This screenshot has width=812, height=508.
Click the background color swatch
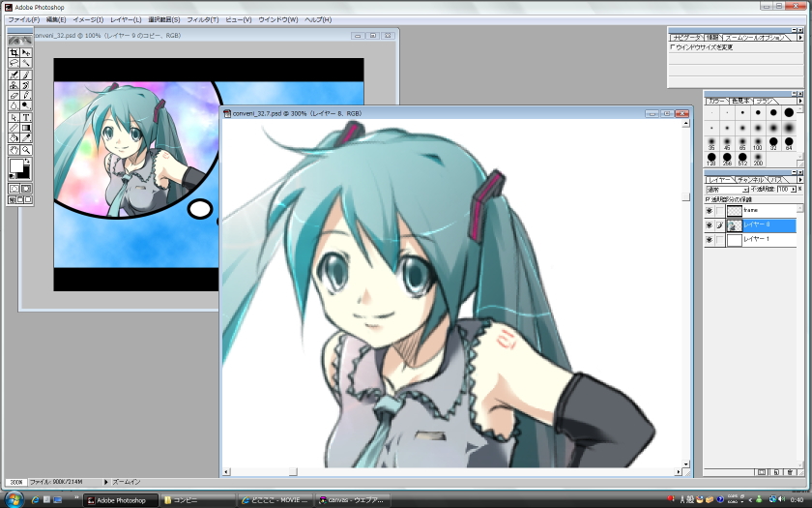tap(26, 174)
